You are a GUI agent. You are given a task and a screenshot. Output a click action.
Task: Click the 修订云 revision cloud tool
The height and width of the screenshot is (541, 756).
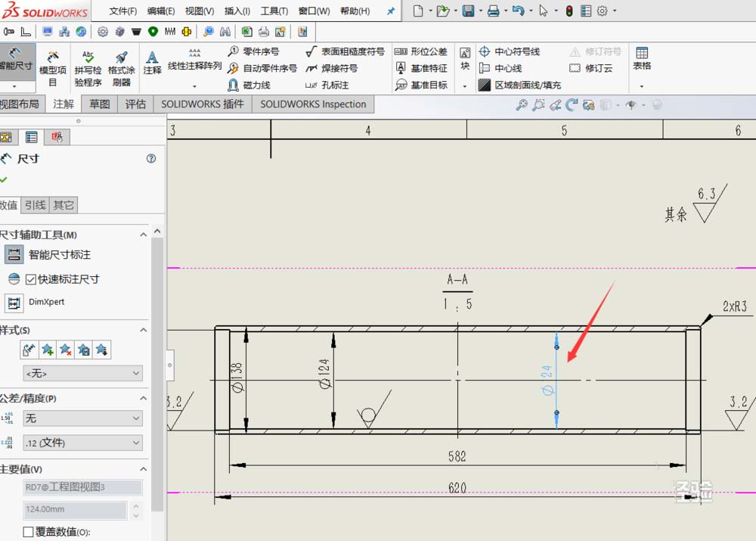click(x=590, y=68)
